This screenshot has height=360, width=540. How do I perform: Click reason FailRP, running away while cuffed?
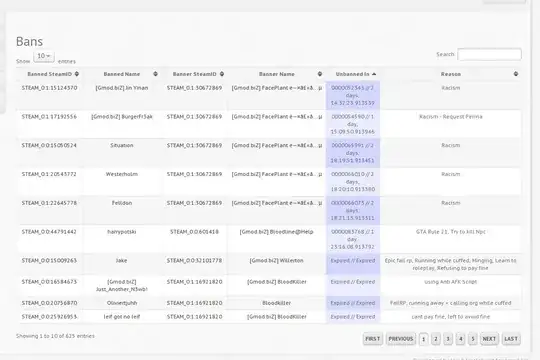[x=451, y=303]
